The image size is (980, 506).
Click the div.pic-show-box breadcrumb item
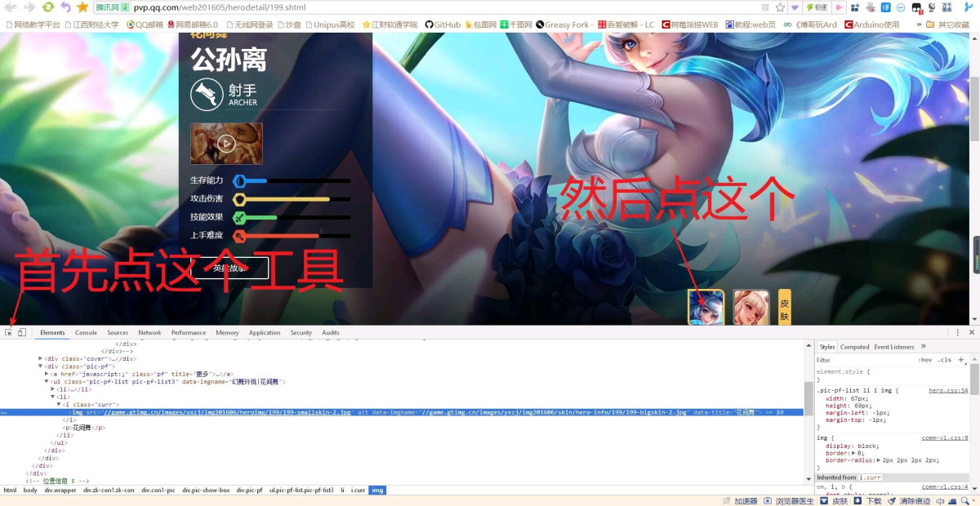point(206,490)
